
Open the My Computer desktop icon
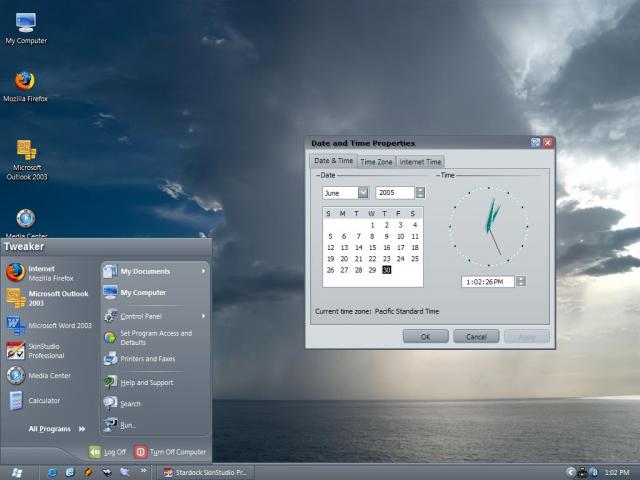tap(25, 23)
